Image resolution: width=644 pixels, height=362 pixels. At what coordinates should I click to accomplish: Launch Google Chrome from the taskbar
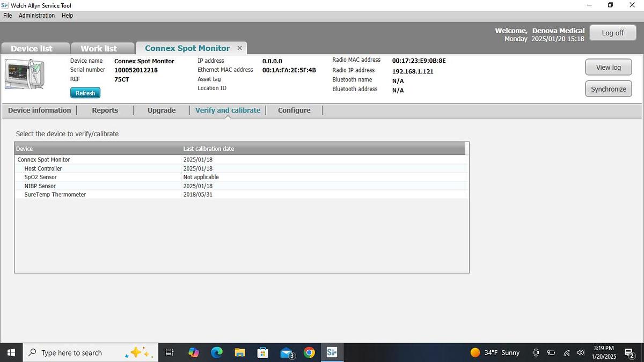click(x=309, y=352)
